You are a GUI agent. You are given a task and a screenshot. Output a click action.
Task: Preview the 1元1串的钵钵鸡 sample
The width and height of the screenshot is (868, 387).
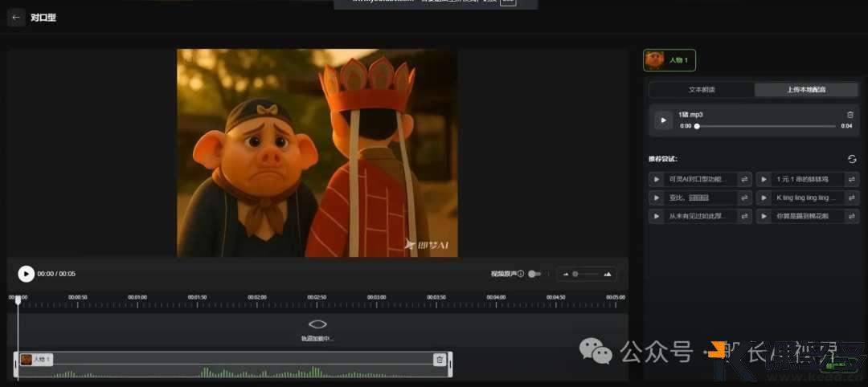click(764, 179)
